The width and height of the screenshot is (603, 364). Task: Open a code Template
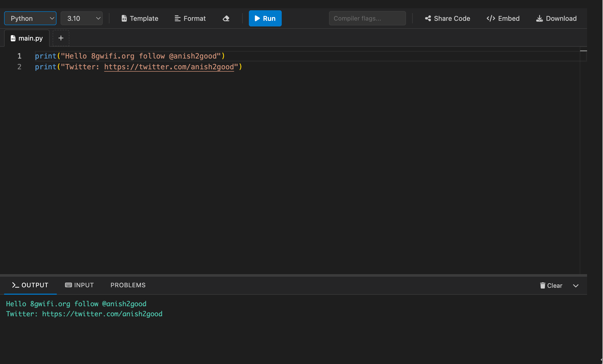140,18
